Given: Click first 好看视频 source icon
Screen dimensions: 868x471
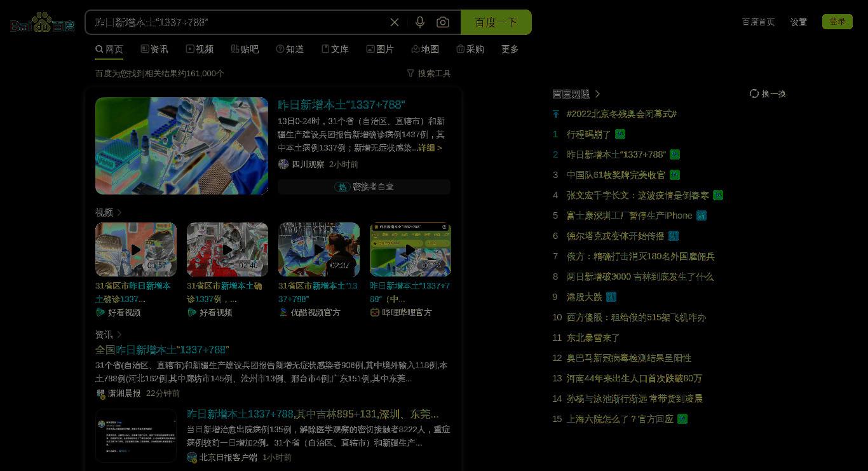Looking at the screenshot, I should coord(100,312).
